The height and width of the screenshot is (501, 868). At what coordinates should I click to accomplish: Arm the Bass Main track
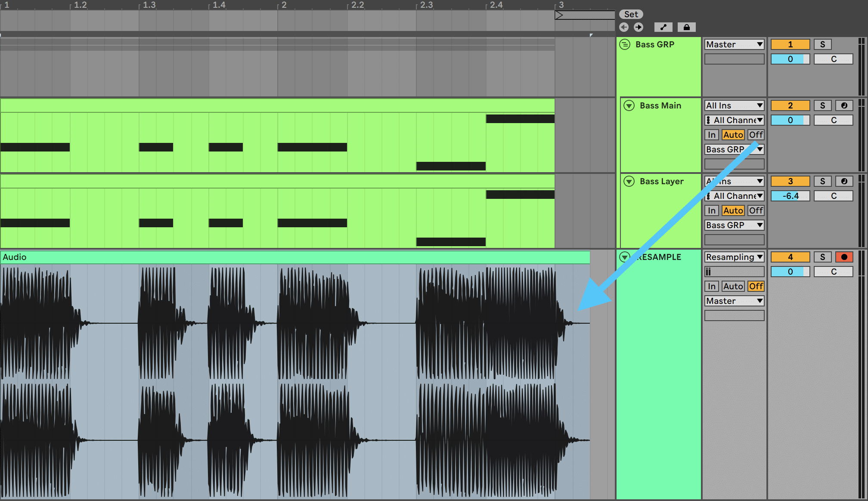844,105
